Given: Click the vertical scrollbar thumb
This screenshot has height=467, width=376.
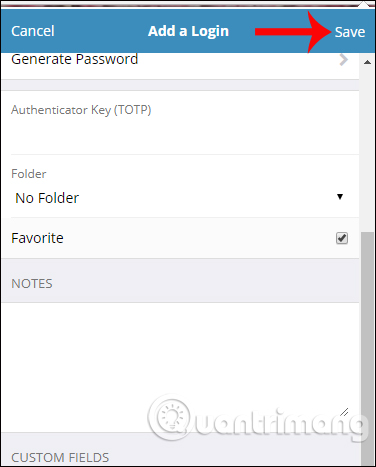Looking at the screenshot, I should (368, 348).
